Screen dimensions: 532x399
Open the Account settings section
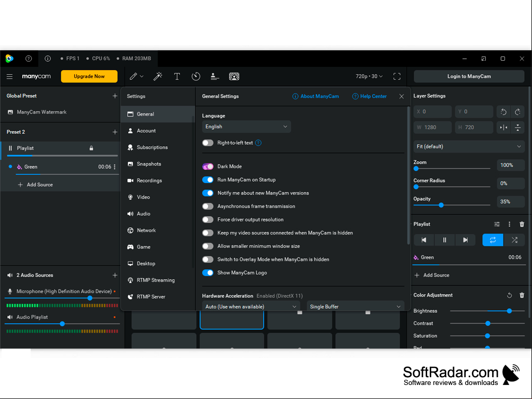coord(158,131)
